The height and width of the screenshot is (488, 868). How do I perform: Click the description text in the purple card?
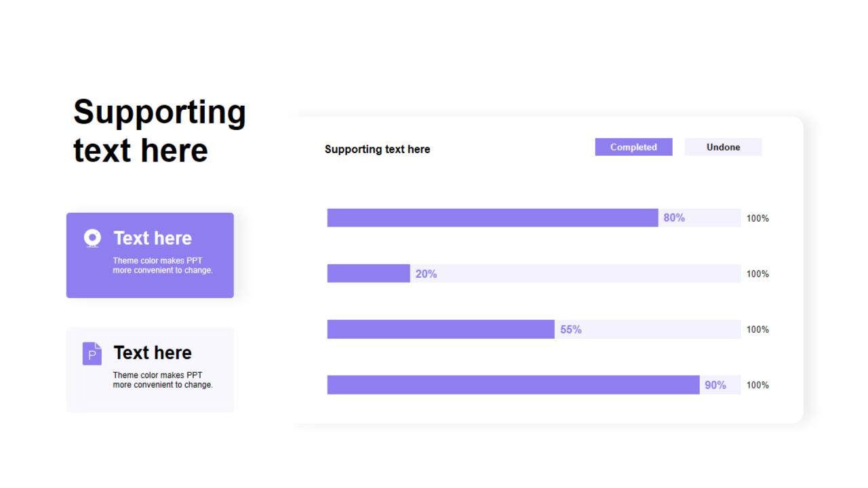[163, 265]
